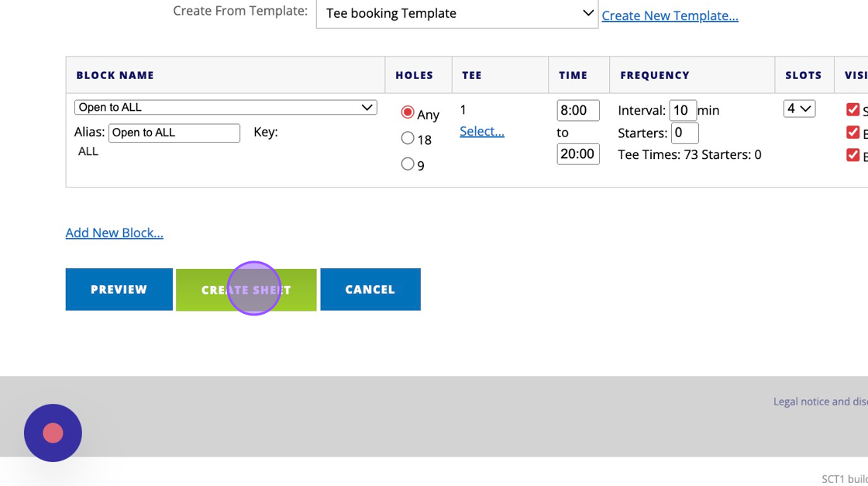Toggle the first visibility checkbox
This screenshot has height=486, width=868.
852,109
